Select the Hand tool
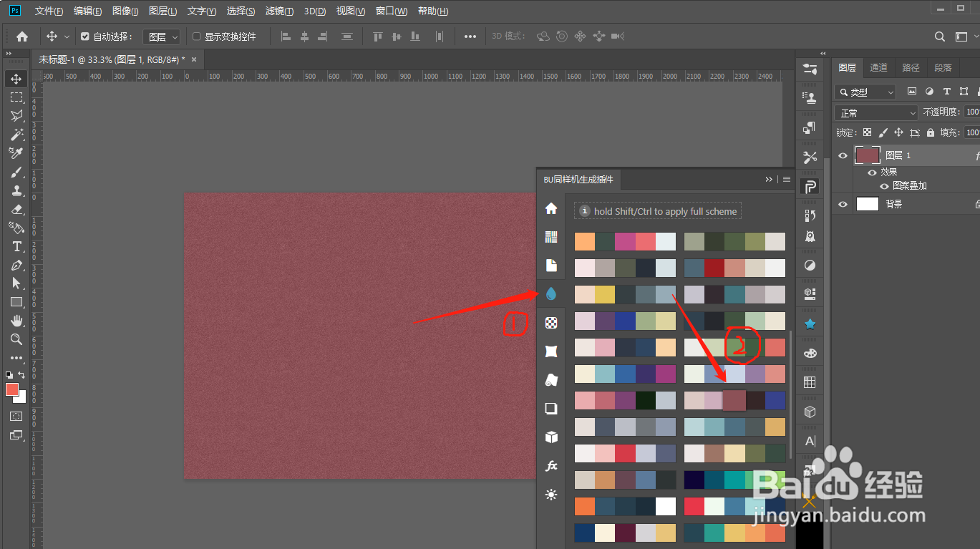980x549 pixels. 16,321
